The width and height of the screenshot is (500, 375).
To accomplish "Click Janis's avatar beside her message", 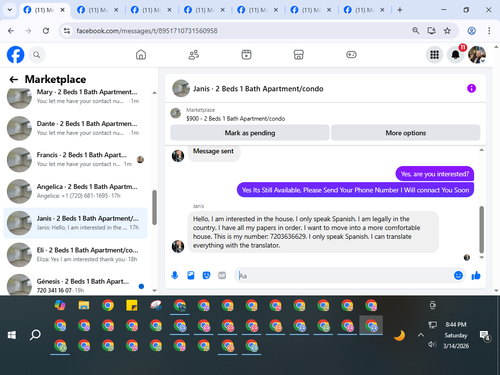I will point(178,246).
